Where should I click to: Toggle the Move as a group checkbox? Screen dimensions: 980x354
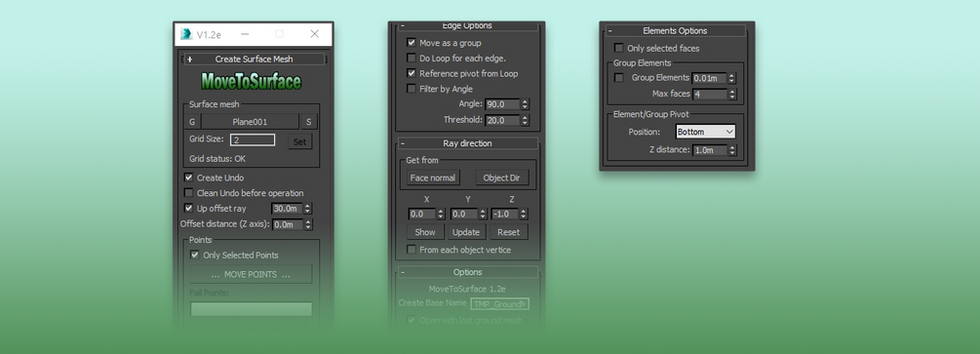[412, 43]
